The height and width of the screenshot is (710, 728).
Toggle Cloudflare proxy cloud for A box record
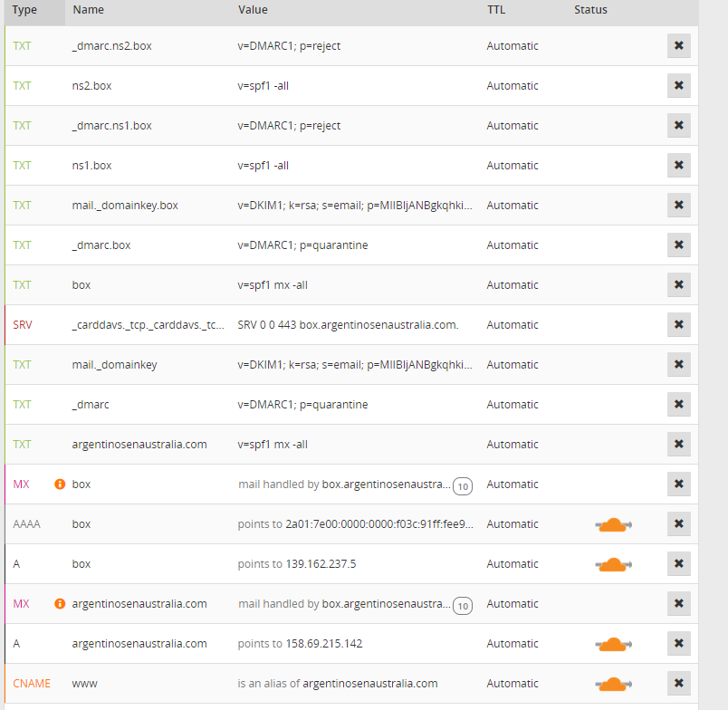click(x=613, y=565)
